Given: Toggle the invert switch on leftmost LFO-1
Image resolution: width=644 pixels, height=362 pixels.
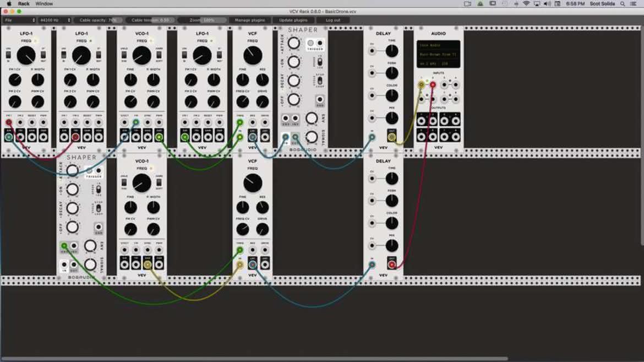Looking at the screenshot, I should click(43, 55).
